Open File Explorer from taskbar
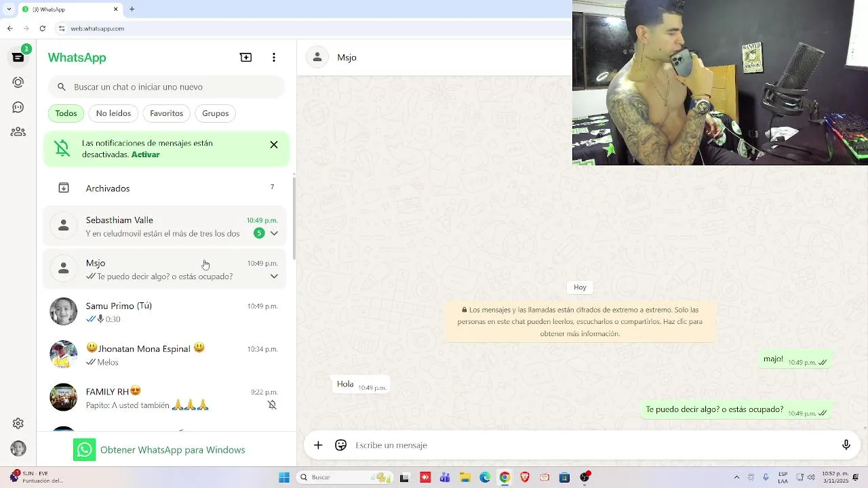Screen dimensions: 868x488 [x=465, y=478]
